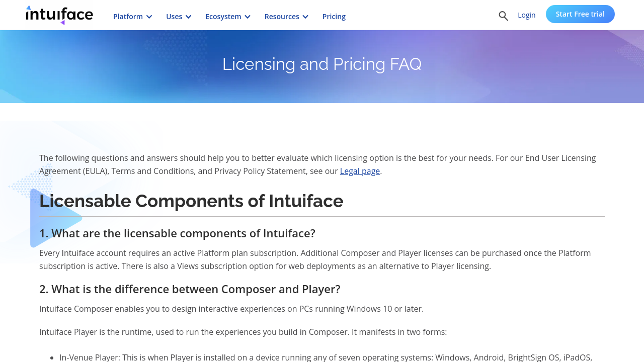The image size is (644, 362).
Task: Open the Platform menu label
Action: (x=128, y=17)
